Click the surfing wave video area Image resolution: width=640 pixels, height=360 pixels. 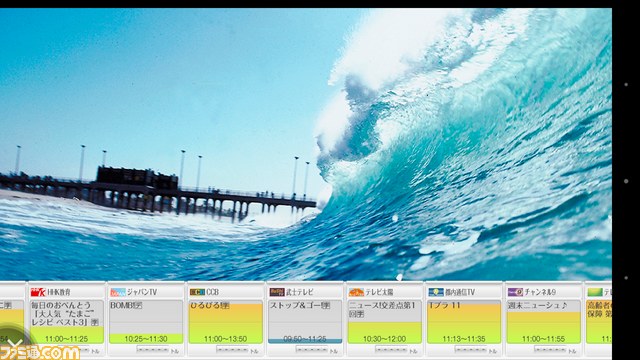click(x=306, y=144)
